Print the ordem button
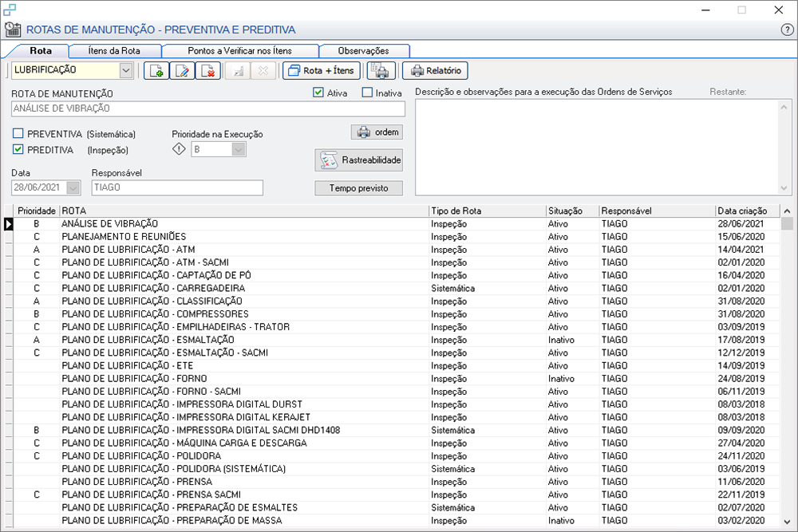This screenshot has height=532, width=798. [x=377, y=132]
